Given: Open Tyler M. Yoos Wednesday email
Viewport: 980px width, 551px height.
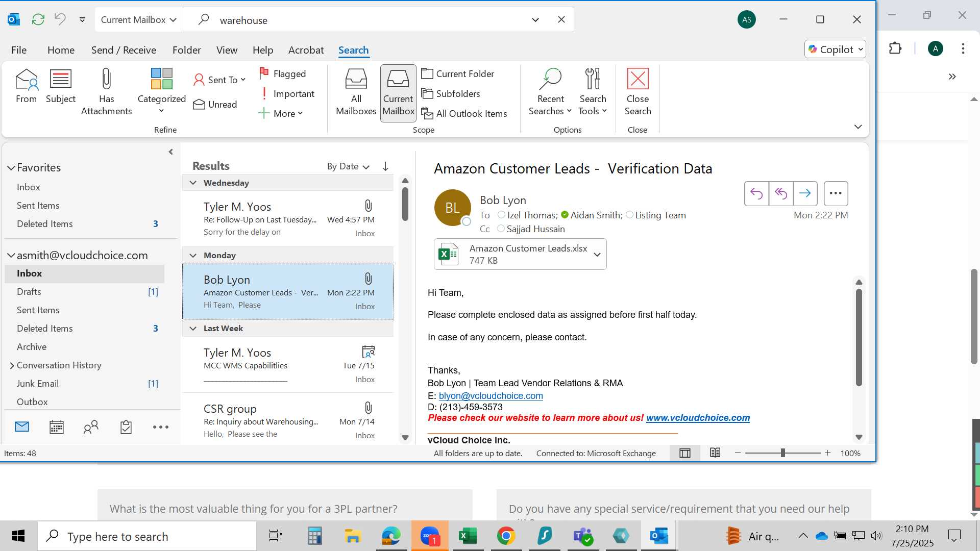Looking at the screenshot, I should click(288, 219).
